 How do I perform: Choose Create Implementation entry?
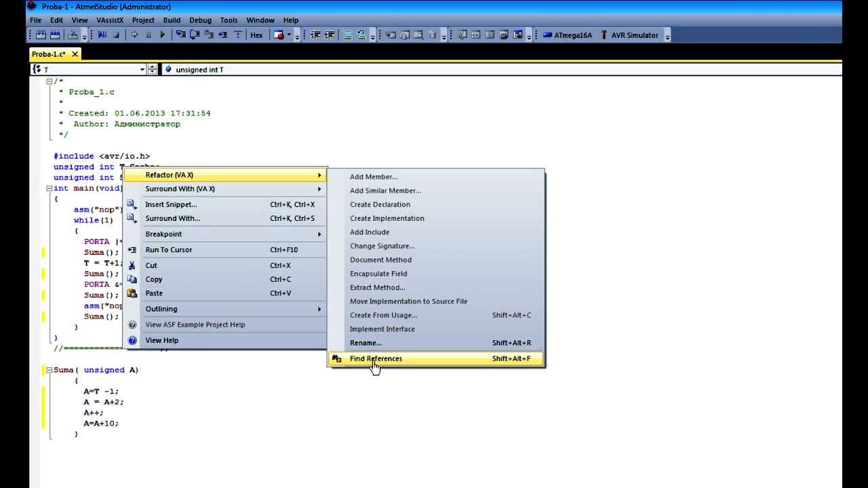tap(436, 218)
